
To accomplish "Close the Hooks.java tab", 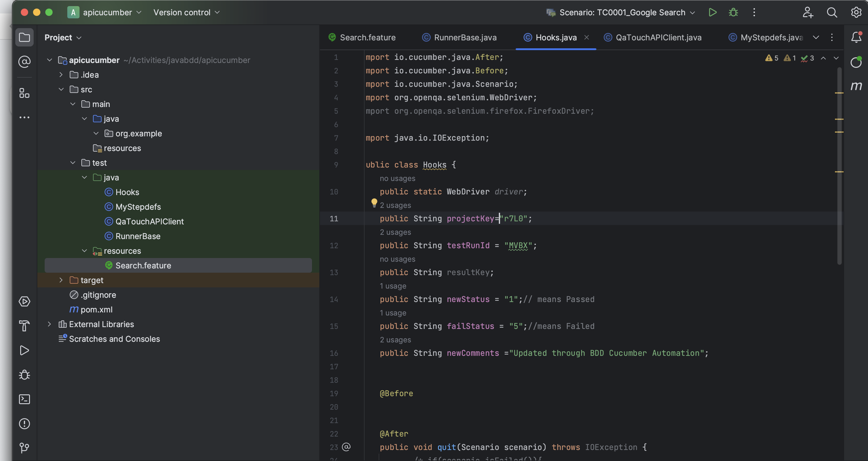I will [587, 37].
